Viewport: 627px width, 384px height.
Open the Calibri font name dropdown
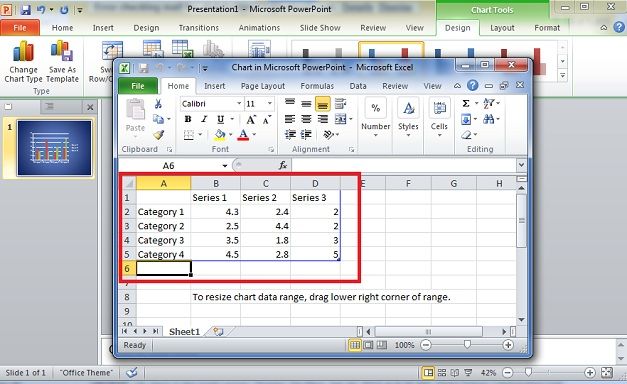[x=239, y=104]
